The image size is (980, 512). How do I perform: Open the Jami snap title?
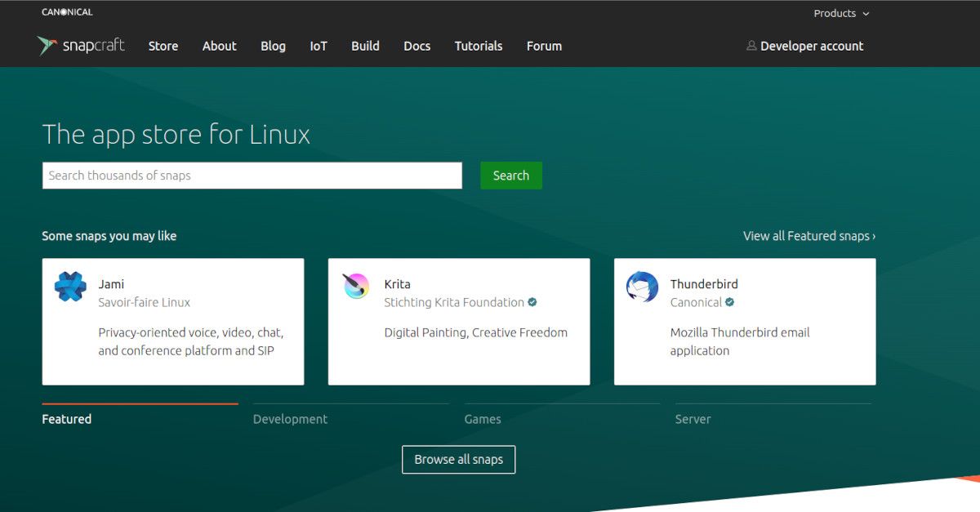[x=111, y=284]
